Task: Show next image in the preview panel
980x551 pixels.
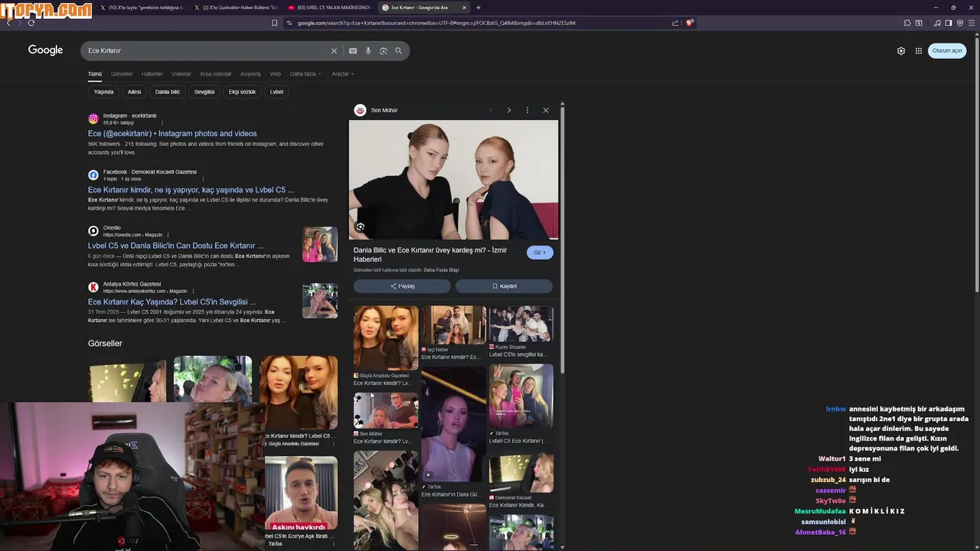Action: (x=509, y=110)
